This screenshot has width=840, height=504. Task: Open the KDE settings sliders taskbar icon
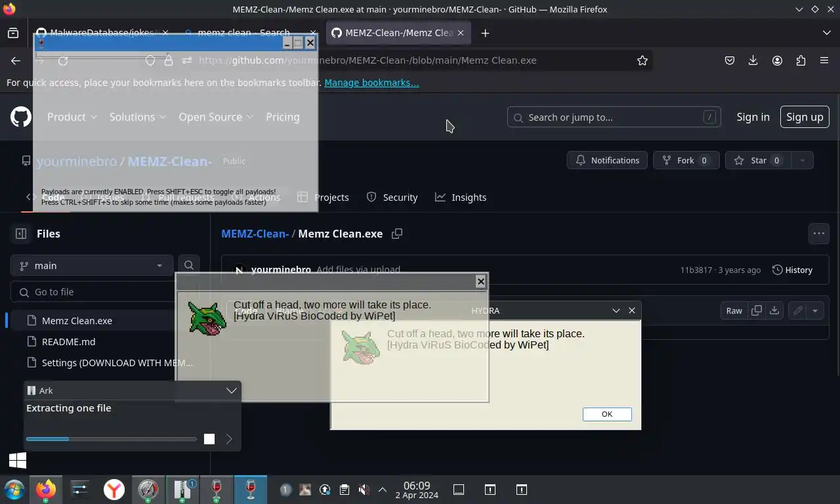point(80,490)
